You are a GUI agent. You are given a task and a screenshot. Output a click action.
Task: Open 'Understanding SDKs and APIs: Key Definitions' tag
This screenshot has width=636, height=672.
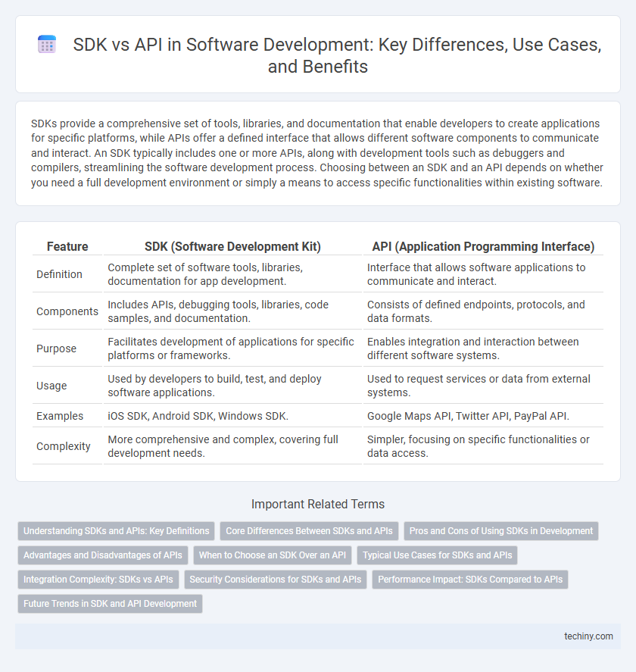coord(117,530)
